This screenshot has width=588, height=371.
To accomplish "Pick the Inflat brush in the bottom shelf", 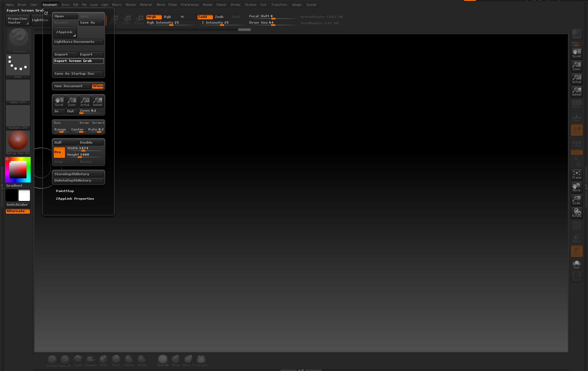I will (103, 361).
